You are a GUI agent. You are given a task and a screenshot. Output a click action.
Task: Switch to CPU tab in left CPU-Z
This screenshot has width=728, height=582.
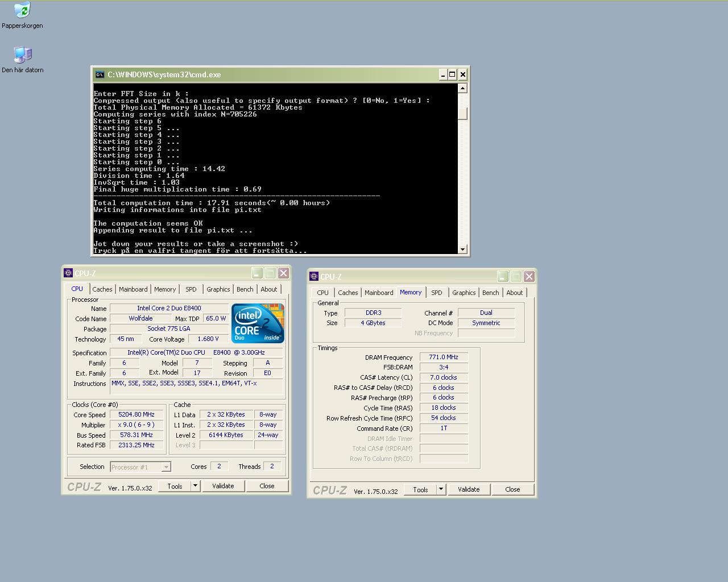[77, 289]
